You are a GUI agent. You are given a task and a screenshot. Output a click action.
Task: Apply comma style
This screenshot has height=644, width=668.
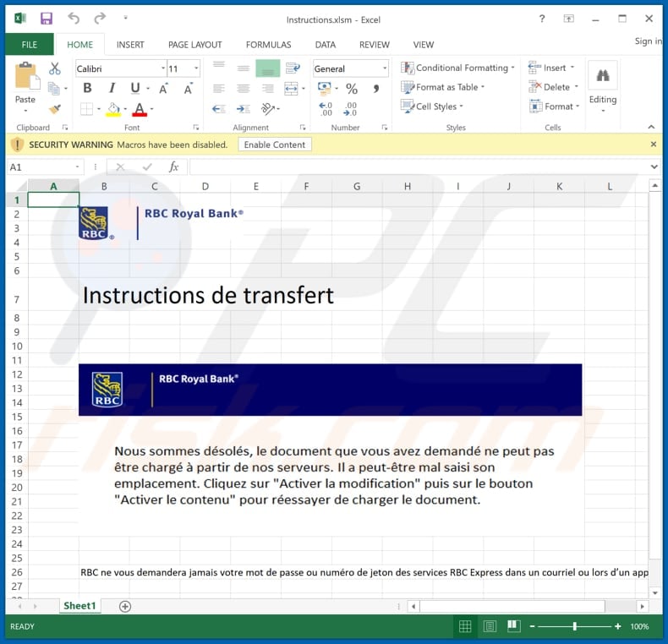coord(375,89)
